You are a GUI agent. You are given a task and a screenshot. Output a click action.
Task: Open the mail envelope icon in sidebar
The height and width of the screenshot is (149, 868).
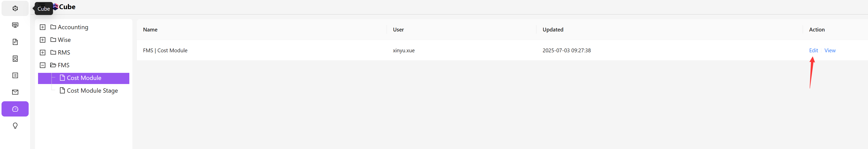pyautogui.click(x=15, y=92)
